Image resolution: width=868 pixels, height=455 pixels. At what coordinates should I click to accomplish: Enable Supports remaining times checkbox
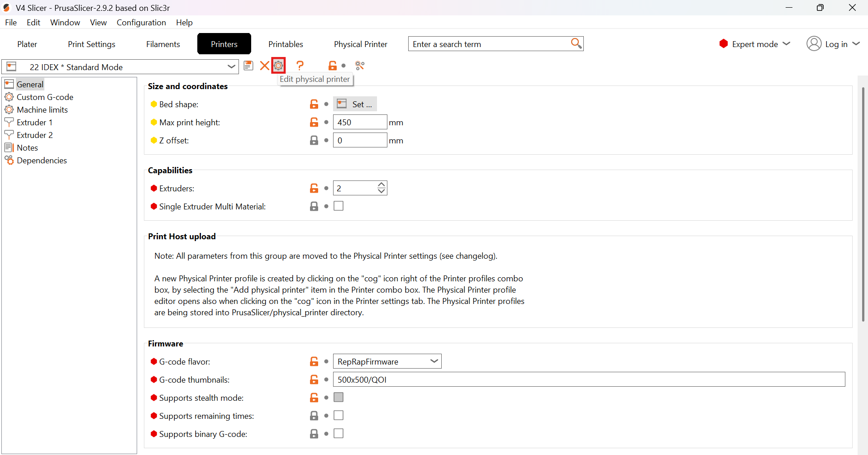pos(339,415)
